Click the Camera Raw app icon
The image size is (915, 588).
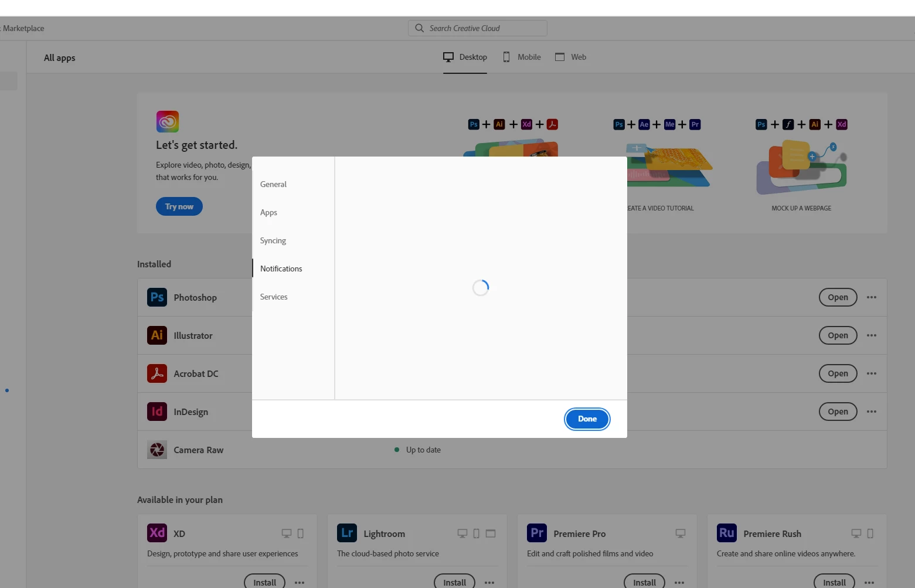click(157, 450)
